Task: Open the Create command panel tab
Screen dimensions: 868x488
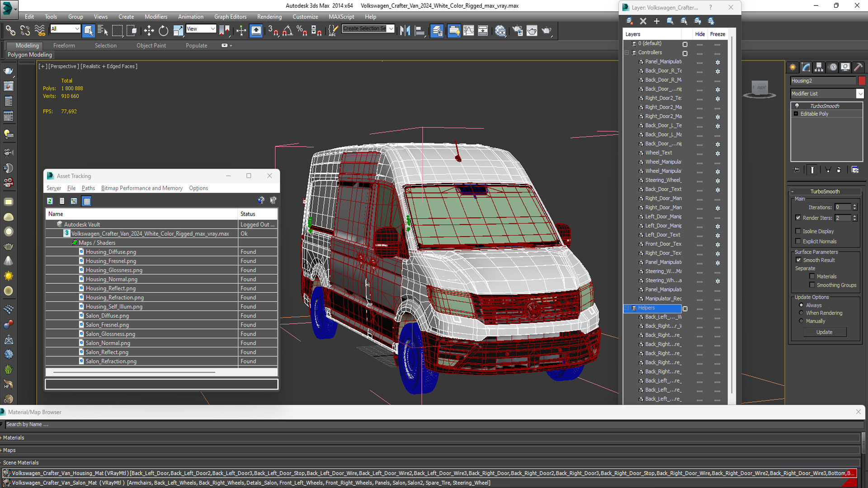Action: (793, 67)
